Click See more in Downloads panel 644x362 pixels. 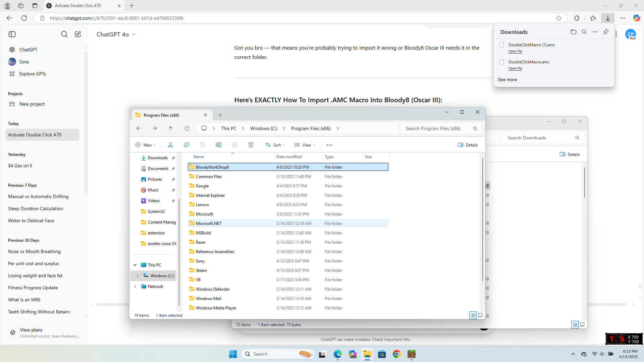tap(507, 79)
